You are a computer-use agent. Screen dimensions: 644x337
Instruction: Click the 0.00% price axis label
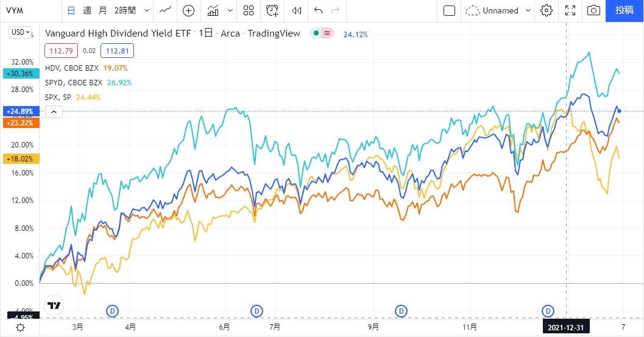click(24, 283)
